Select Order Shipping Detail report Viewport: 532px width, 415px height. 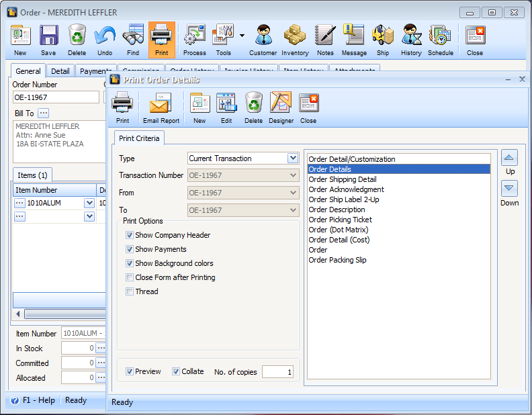click(x=398, y=179)
